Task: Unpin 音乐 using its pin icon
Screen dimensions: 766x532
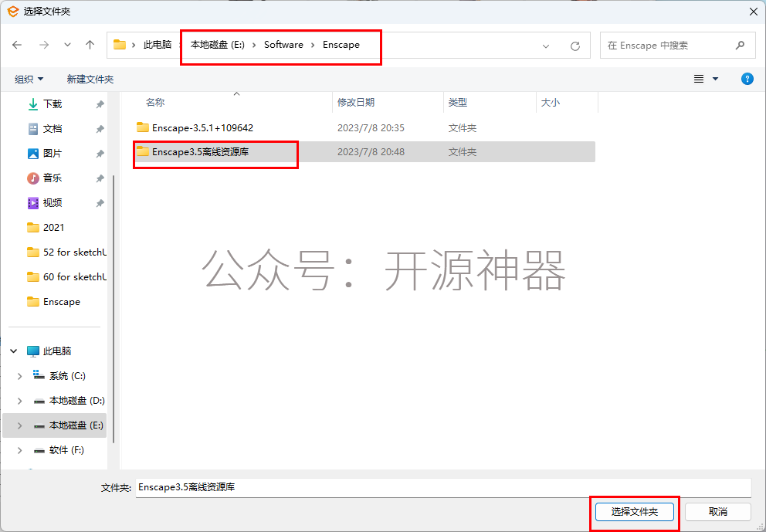Action: click(100, 178)
